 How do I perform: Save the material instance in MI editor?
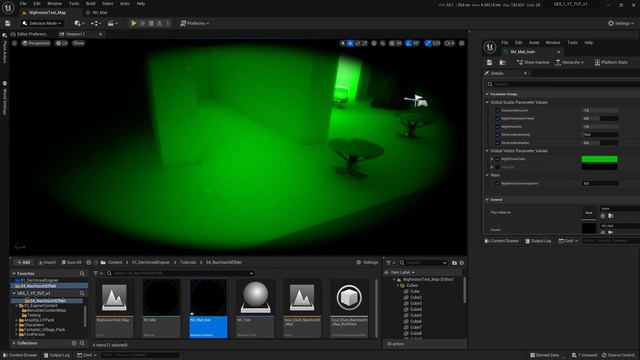coord(489,62)
